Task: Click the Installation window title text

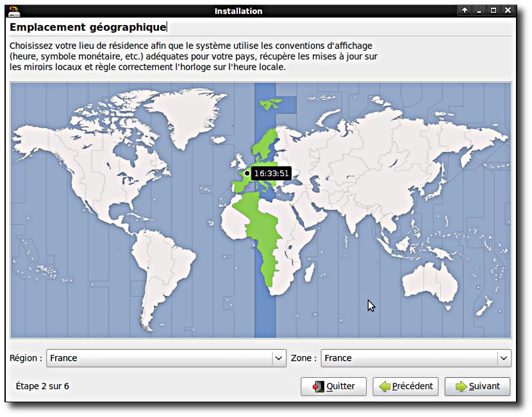Action: (238, 11)
